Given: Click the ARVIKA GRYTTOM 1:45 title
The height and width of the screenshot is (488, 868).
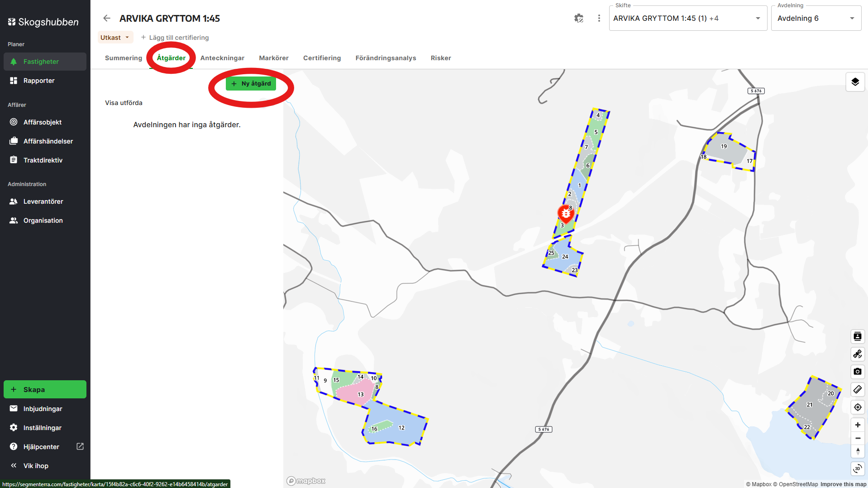Looking at the screenshot, I should (170, 19).
